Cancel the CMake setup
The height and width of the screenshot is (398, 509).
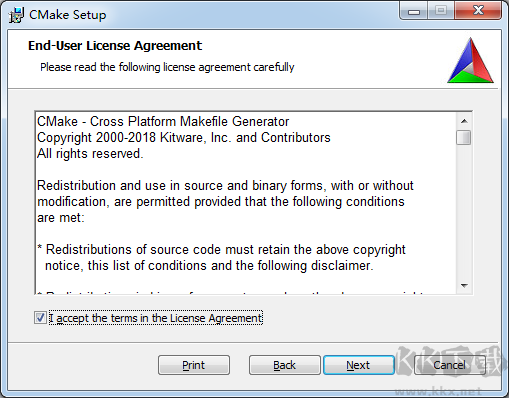tap(450, 365)
